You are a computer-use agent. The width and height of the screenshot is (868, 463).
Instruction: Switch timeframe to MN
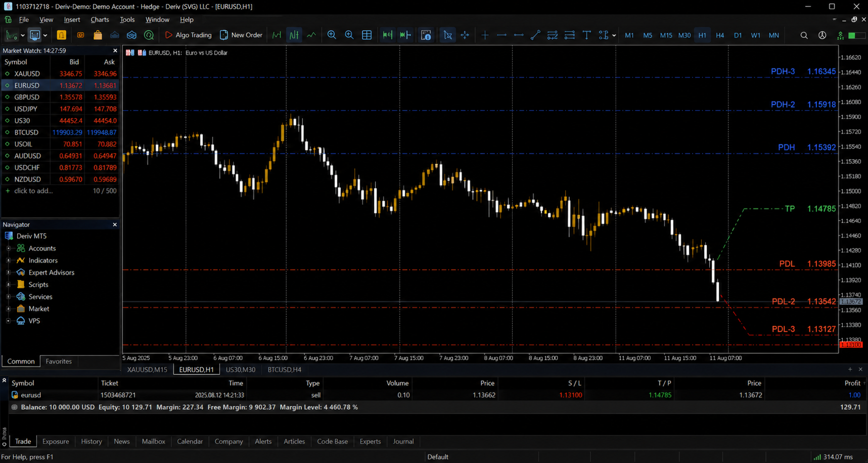pyautogui.click(x=774, y=35)
